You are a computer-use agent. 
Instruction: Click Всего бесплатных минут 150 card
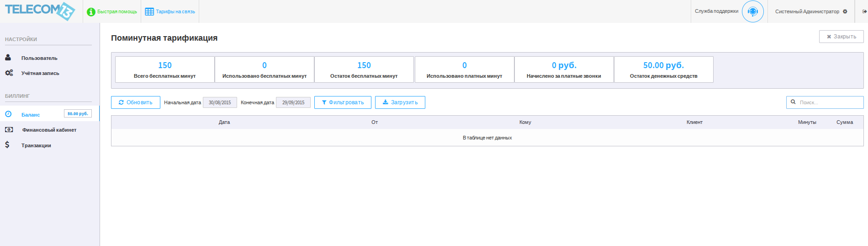(165, 70)
